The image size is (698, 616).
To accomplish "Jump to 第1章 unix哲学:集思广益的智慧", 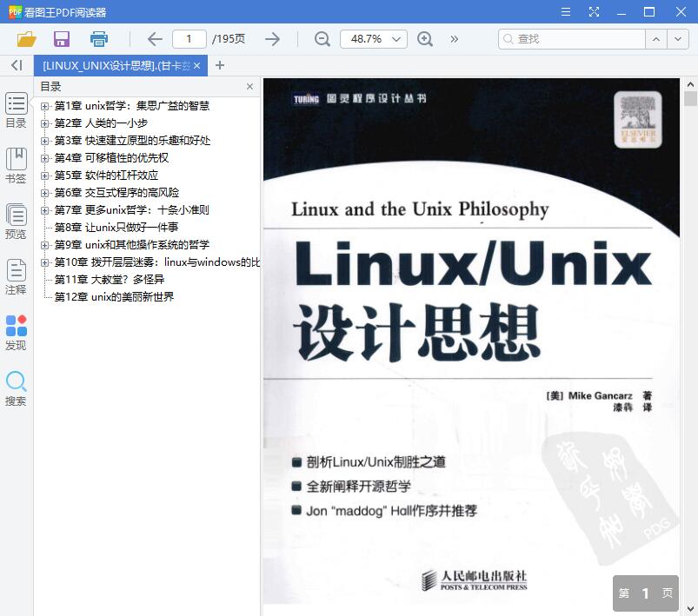I will [x=132, y=106].
